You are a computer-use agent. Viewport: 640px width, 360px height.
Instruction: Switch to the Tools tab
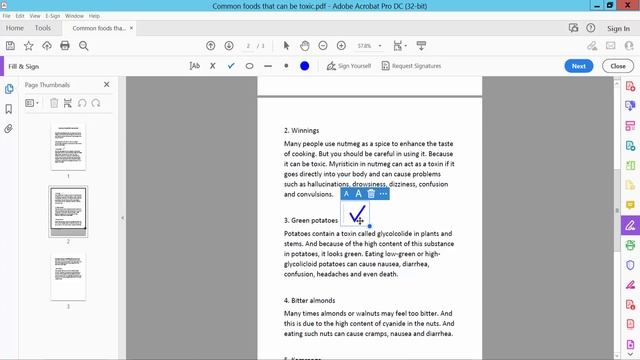point(43,28)
